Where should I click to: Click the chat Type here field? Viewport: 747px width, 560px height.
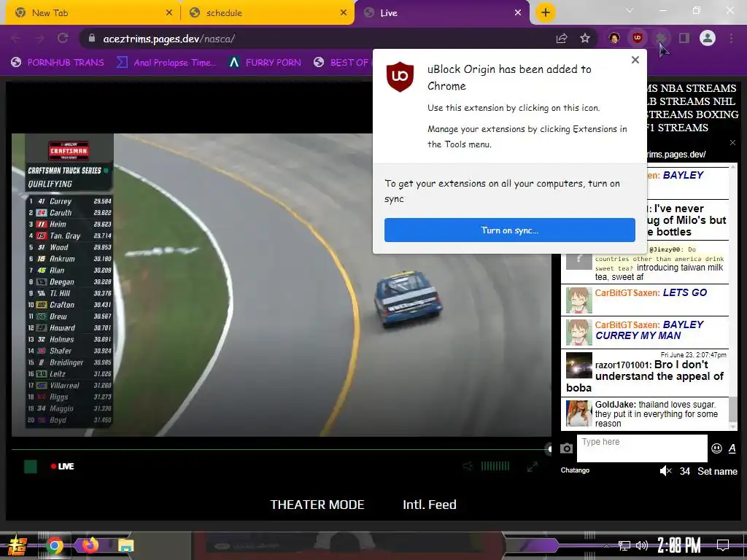[642, 448]
